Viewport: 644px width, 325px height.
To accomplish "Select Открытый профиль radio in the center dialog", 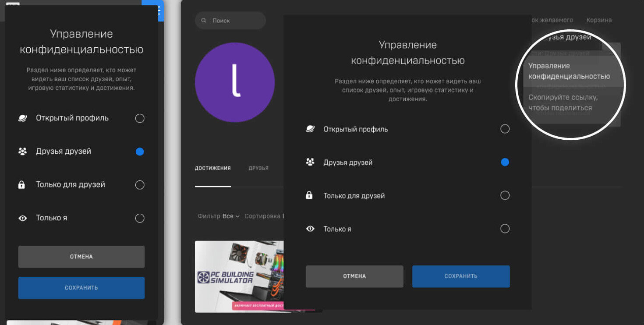I will pyautogui.click(x=505, y=129).
